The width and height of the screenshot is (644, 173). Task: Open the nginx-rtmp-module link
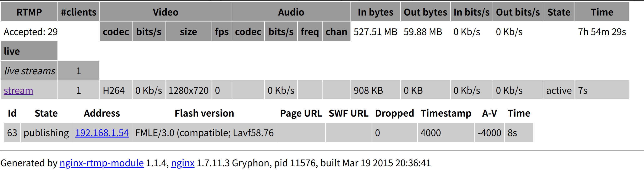click(x=101, y=163)
